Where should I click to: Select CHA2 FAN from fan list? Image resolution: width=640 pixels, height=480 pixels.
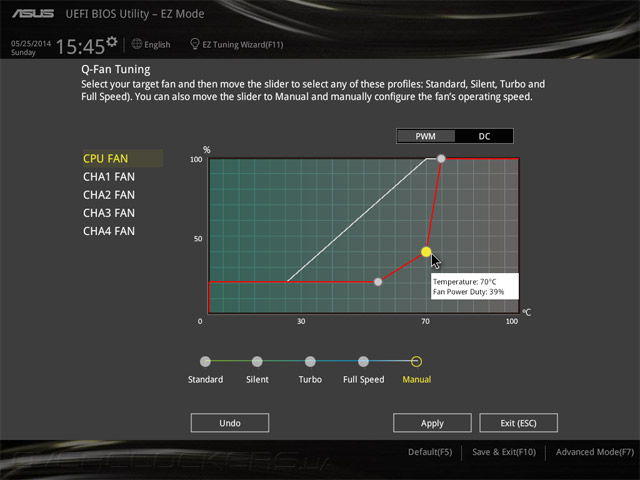pos(109,195)
